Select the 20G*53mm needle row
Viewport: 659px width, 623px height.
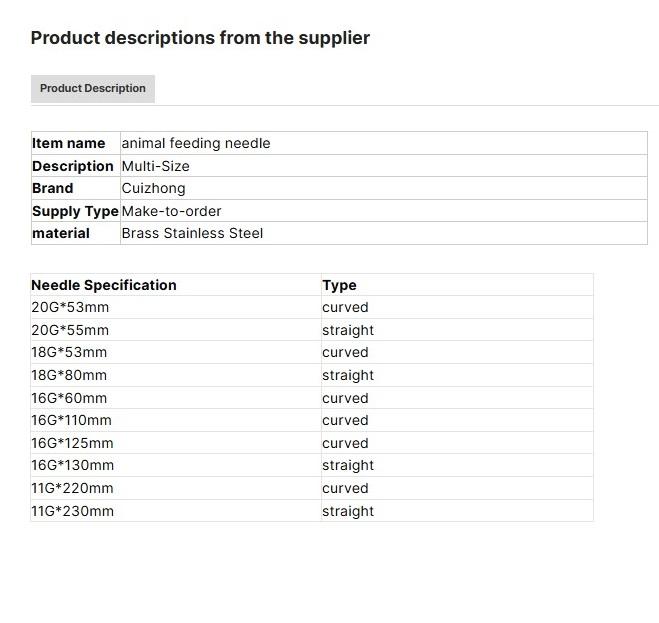tap(70, 307)
